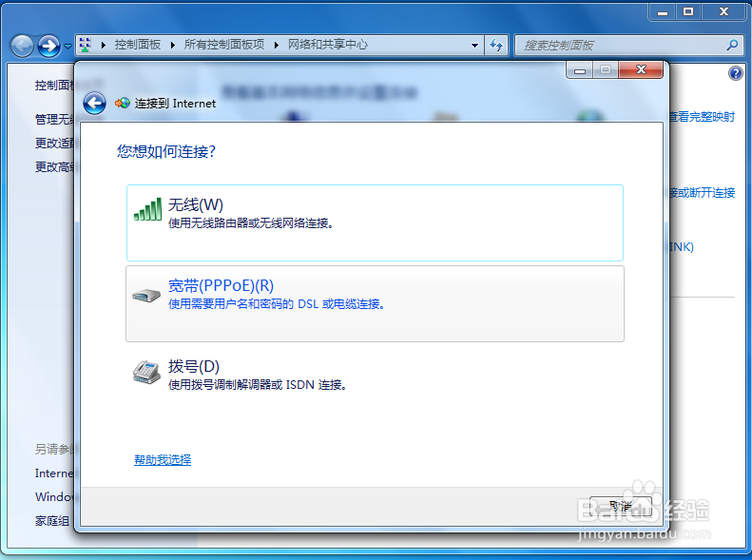Expand arrow after 所有控制面板项 breadcrumb
The height and width of the screenshot is (560, 752).
277,45
